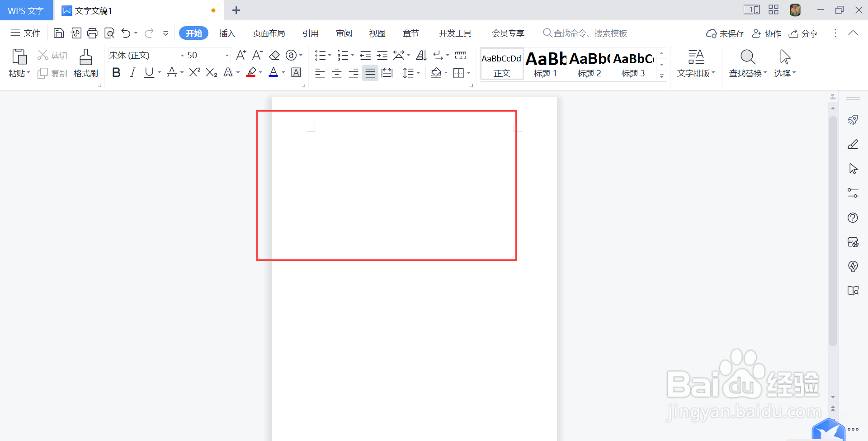Collapse the ribbon with chevron
This screenshot has width=868, height=441.
pyautogui.click(x=853, y=33)
